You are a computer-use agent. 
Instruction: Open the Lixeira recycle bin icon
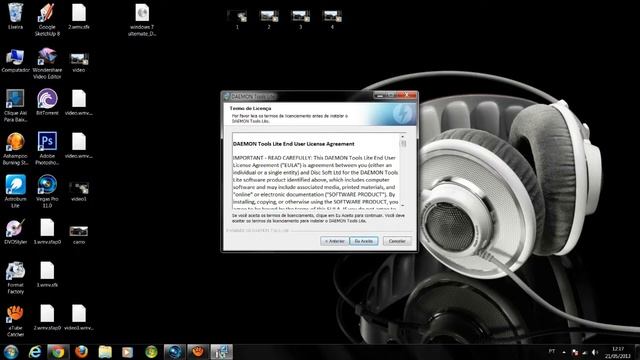click(x=16, y=16)
